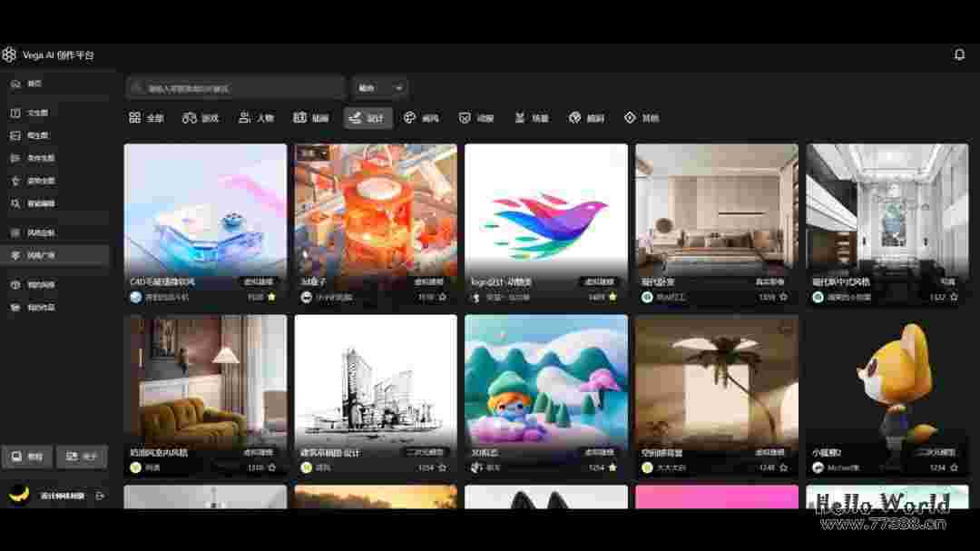Image resolution: width=980 pixels, height=551 pixels.
Task: Toggle favorite star on the 3D clay card
Action: pos(612,467)
